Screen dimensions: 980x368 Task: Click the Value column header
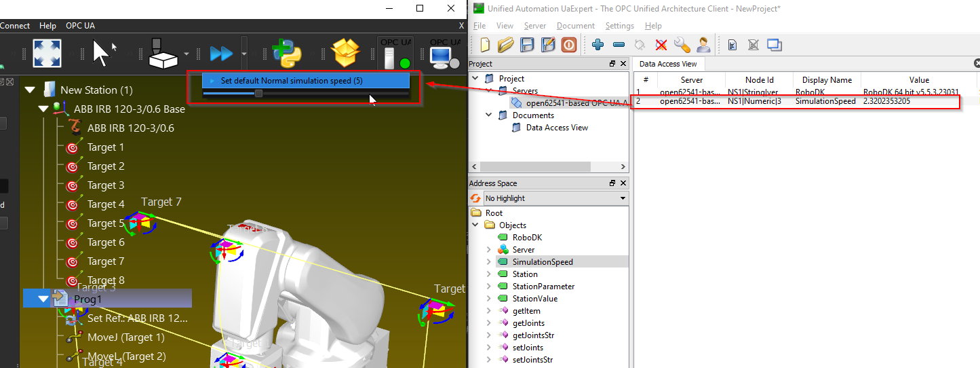(919, 80)
